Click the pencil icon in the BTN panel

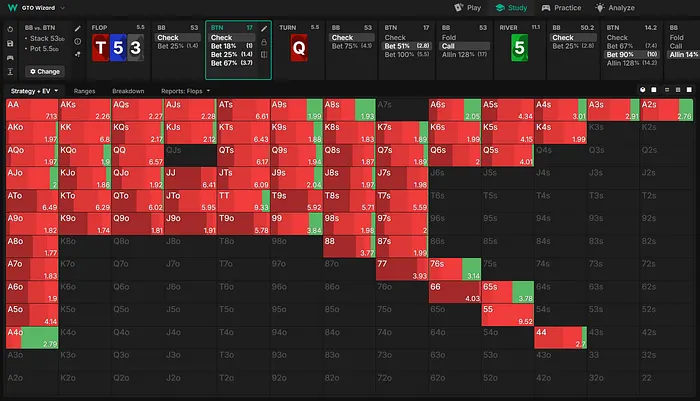click(x=264, y=28)
